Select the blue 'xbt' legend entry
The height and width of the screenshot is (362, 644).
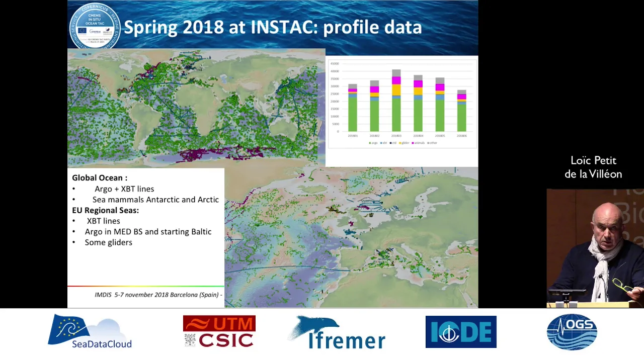383,143
